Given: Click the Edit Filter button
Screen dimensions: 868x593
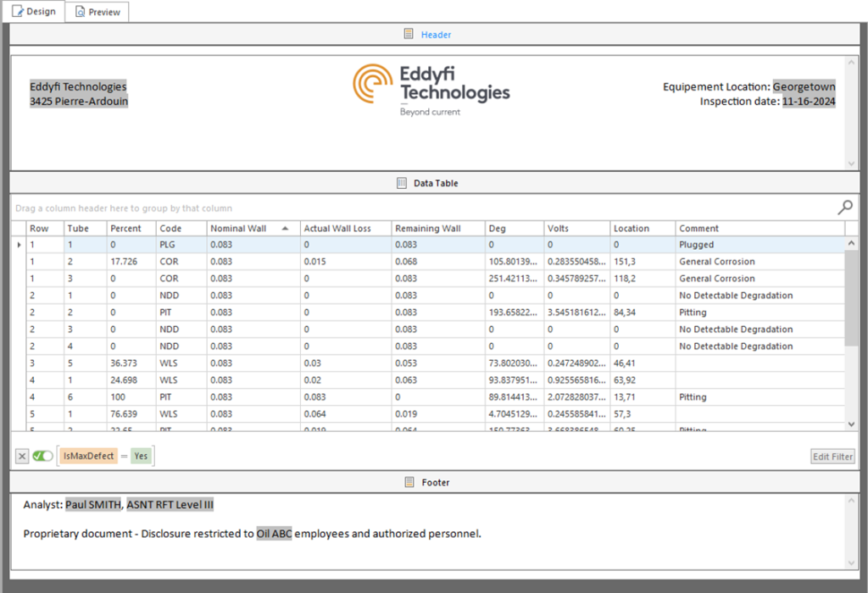Looking at the screenshot, I should [x=832, y=457].
